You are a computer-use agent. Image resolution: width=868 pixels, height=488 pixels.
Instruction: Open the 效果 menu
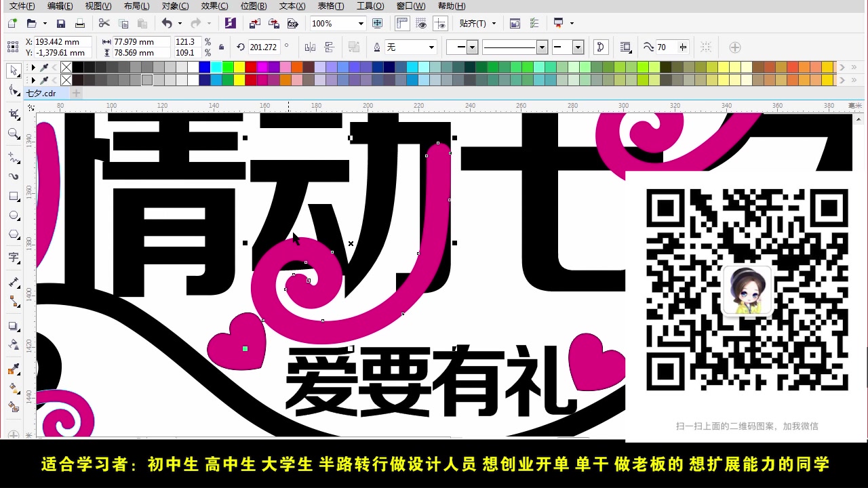tap(214, 6)
